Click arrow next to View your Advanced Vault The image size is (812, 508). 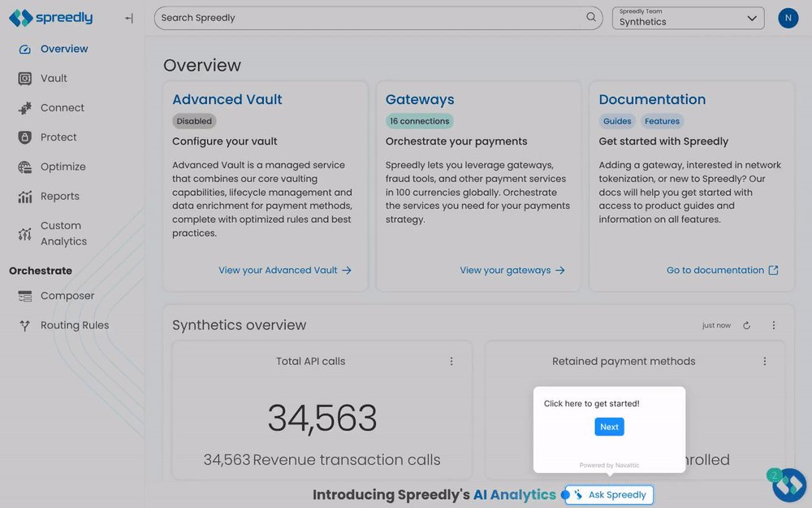(347, 271)
